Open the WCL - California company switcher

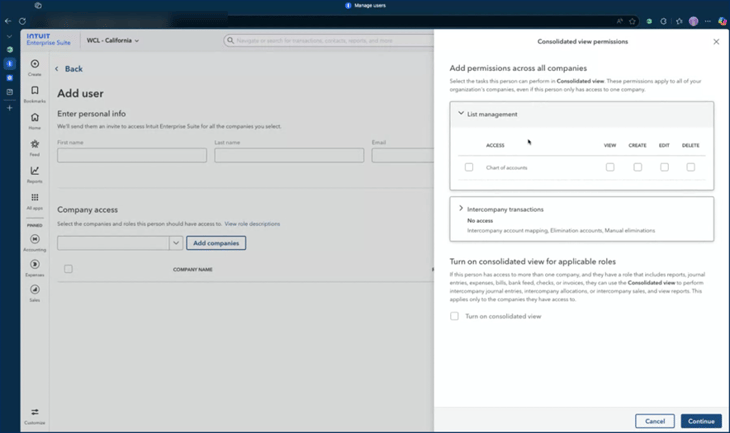point(113,41)
